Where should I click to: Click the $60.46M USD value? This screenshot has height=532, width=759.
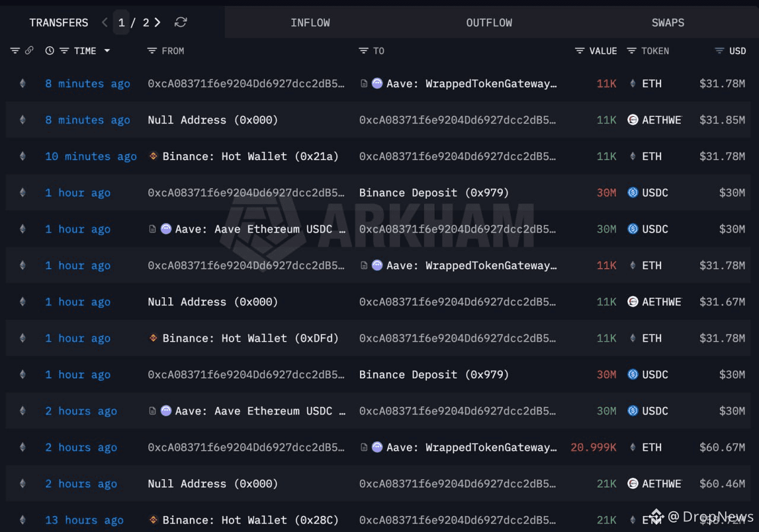(x=722, y=484)
